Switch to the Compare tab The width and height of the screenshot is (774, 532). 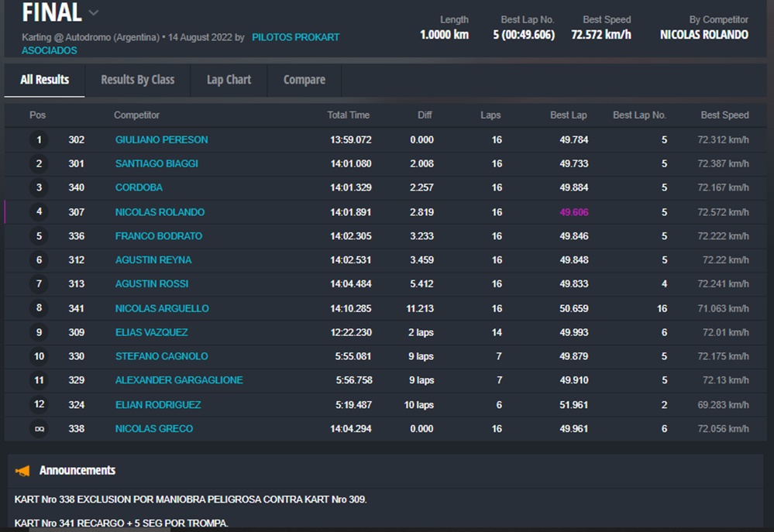click(304, 80)
